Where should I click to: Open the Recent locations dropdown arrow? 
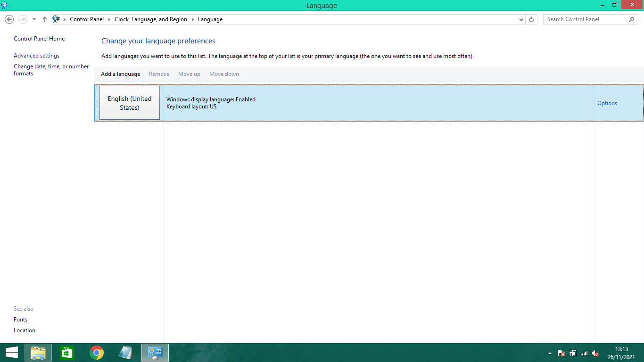[x=34, y=19]
